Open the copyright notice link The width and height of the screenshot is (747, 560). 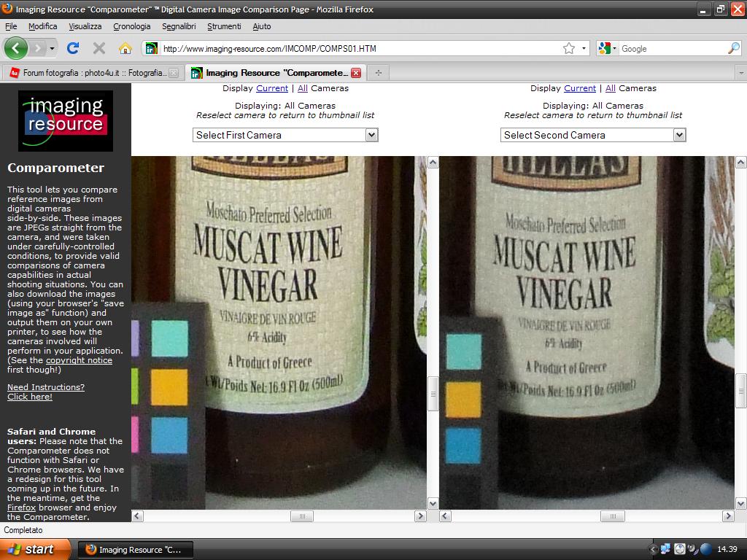79,360
